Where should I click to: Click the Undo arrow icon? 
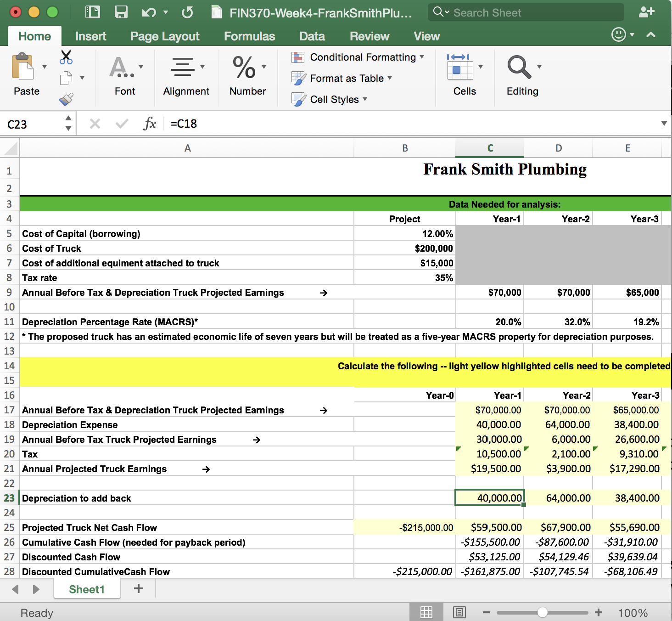pos(149,12)
